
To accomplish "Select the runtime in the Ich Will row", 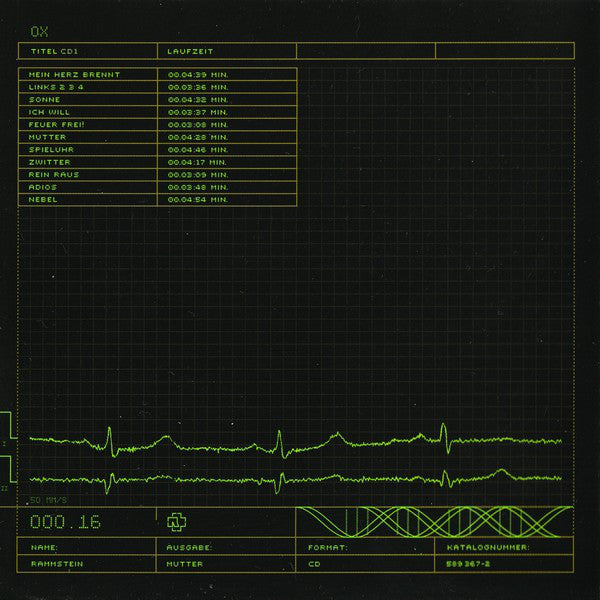I will point(198,112).
